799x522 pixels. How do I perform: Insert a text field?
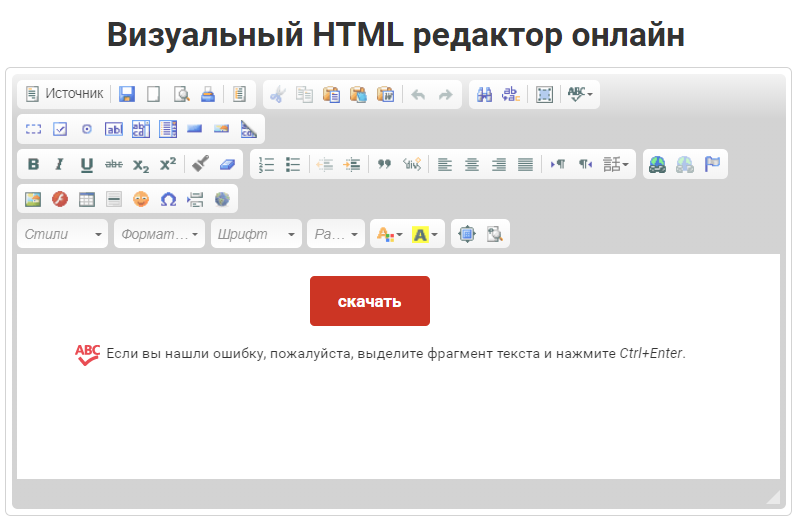click(x=114, y=129)
